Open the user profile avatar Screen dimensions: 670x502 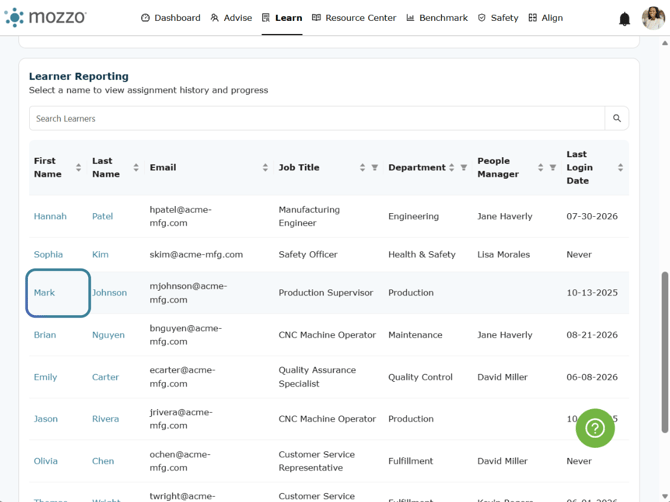[653, 18]
